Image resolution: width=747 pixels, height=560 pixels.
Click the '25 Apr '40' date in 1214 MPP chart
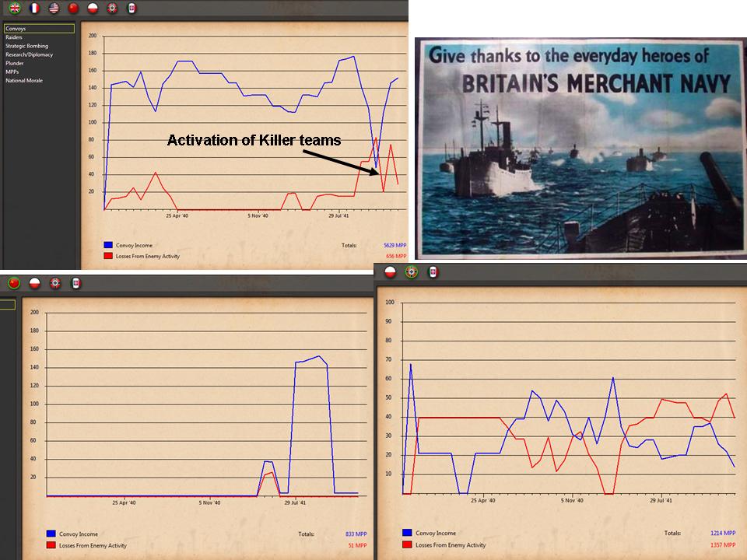coord(483,500)
